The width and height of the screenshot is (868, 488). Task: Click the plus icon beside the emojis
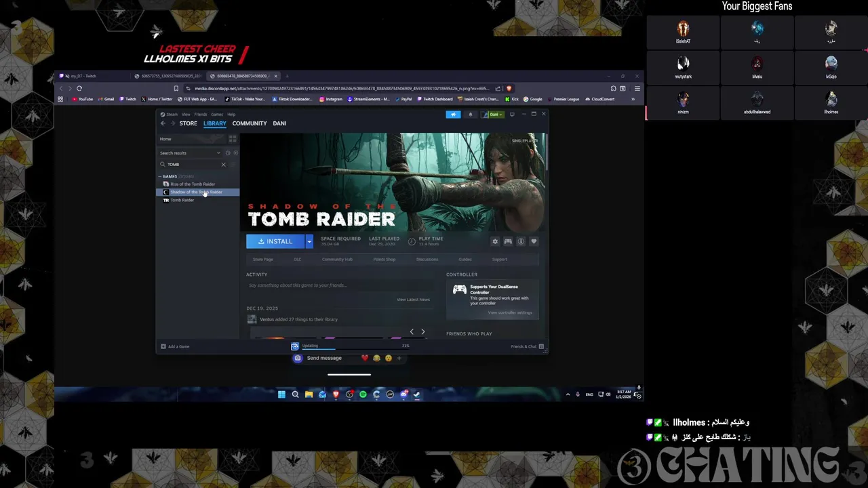click(x=399, y=358)
